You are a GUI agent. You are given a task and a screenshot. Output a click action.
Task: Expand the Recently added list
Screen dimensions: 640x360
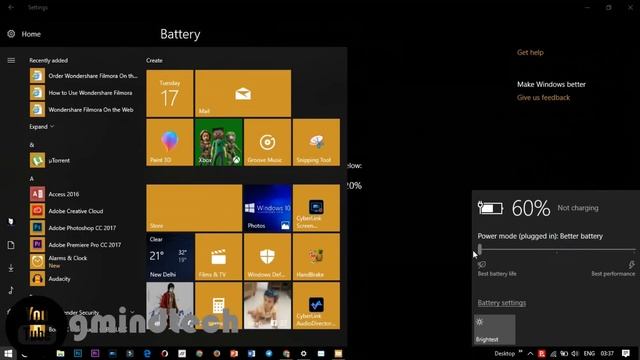(42, 127)
